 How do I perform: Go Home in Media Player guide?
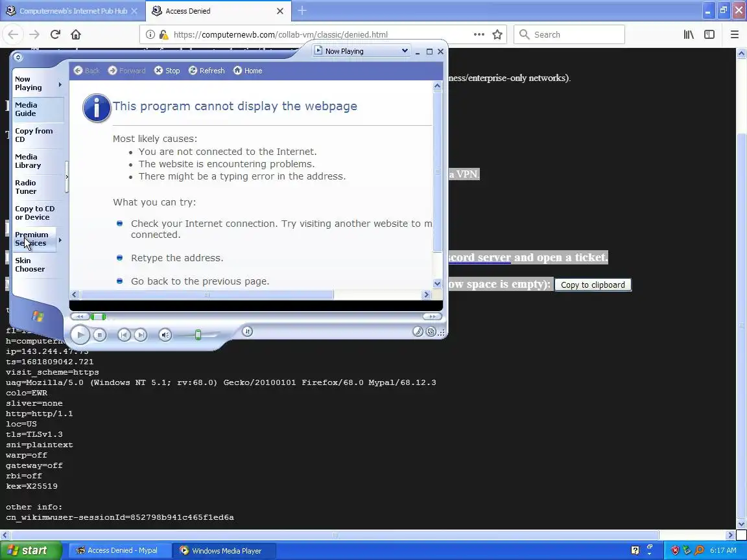248,71
